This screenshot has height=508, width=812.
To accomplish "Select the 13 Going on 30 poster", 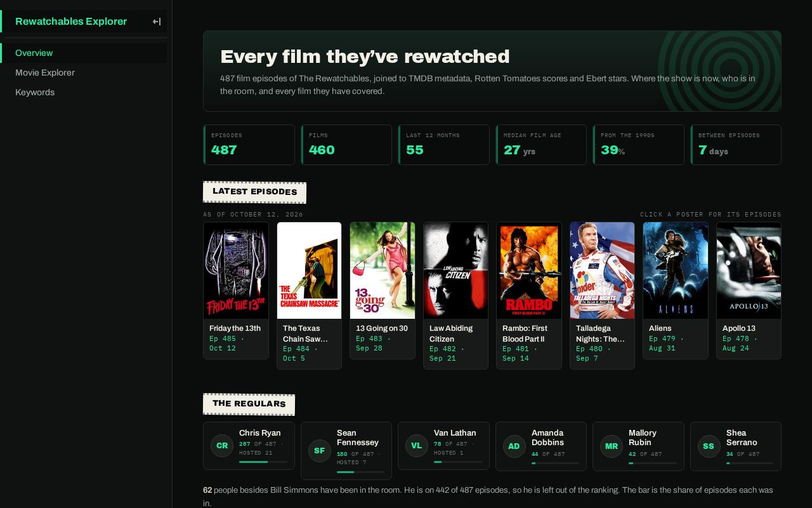I will coord(383,271).
